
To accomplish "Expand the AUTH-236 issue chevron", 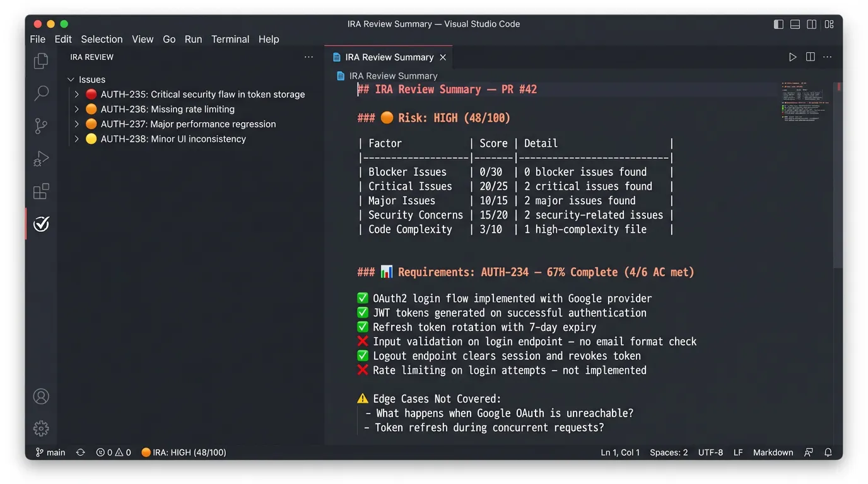I will [77, 109].
